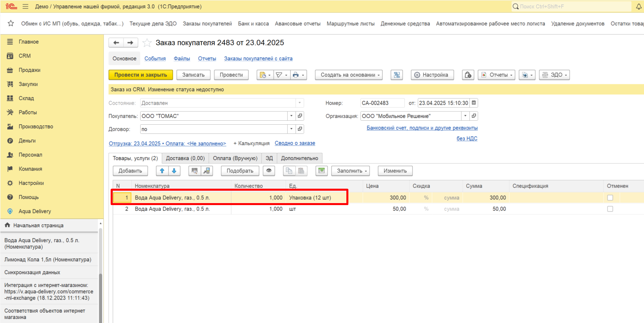Click the Номер field CA-002483
Viewport: 644px width, 323px height.
(x=382, y=103)
